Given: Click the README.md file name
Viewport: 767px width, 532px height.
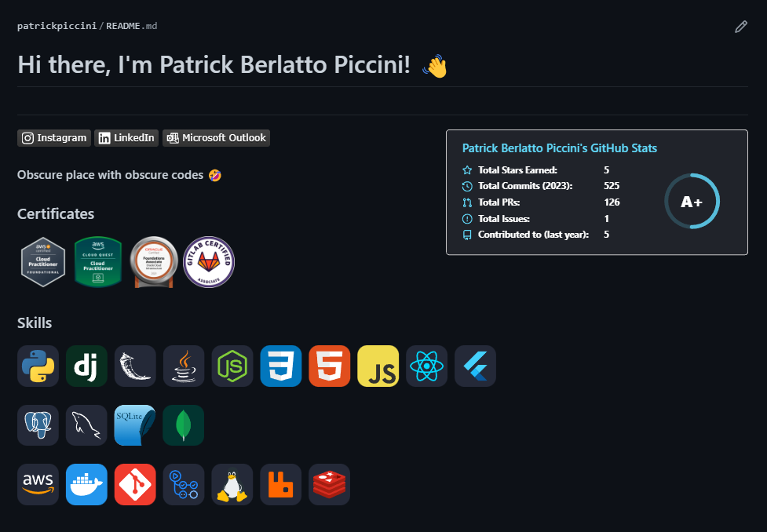Looking at the screenshot, I should (x=132, y=26).
